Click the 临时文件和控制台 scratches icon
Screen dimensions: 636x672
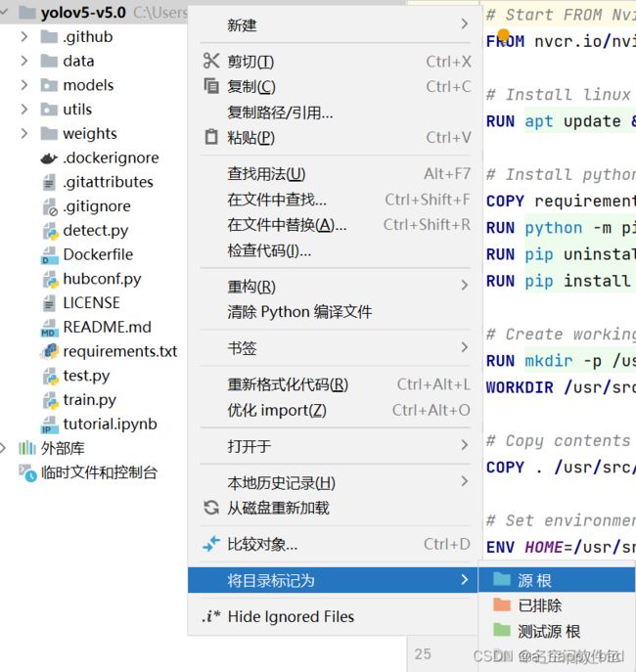27,472
